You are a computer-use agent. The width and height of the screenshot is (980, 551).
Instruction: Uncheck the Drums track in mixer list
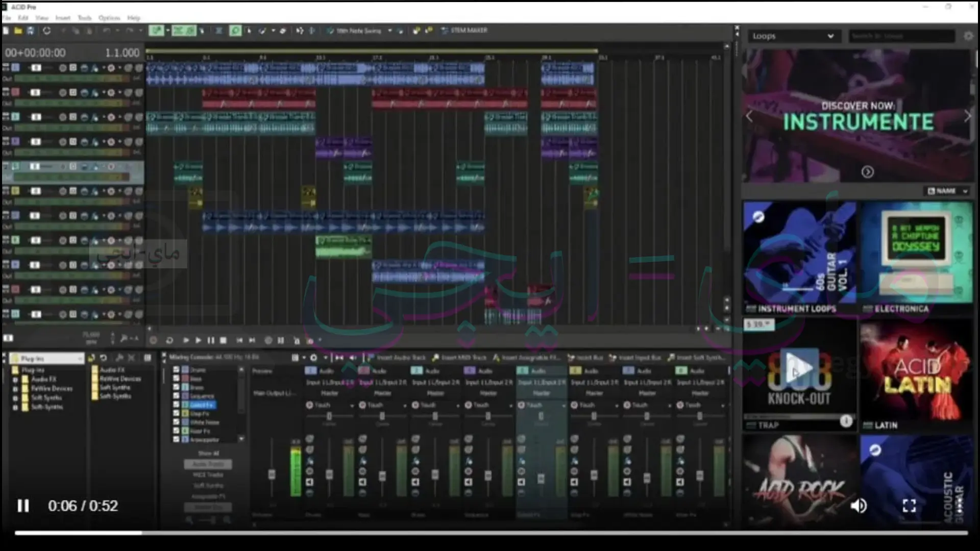pyautogui.click(x=176, y=369)
